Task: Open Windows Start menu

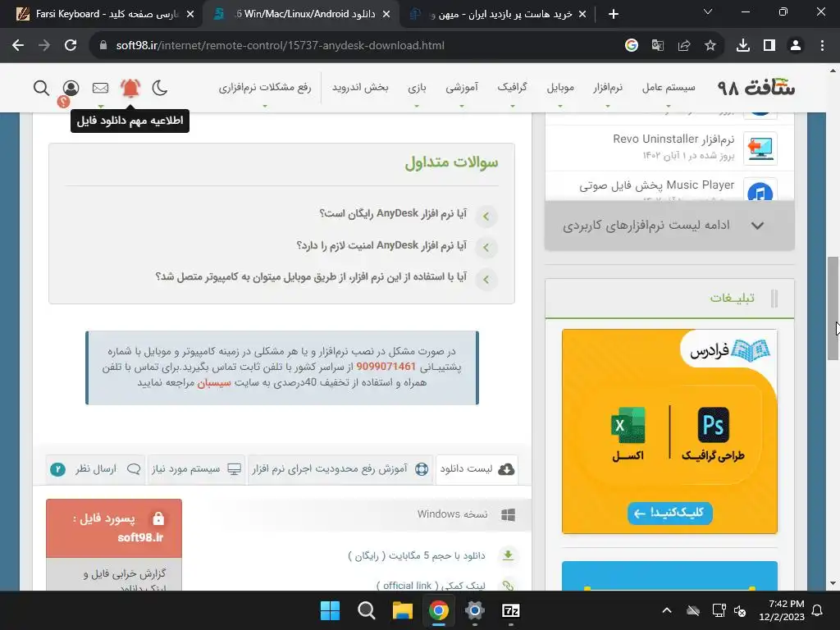Action: point(330,610)
